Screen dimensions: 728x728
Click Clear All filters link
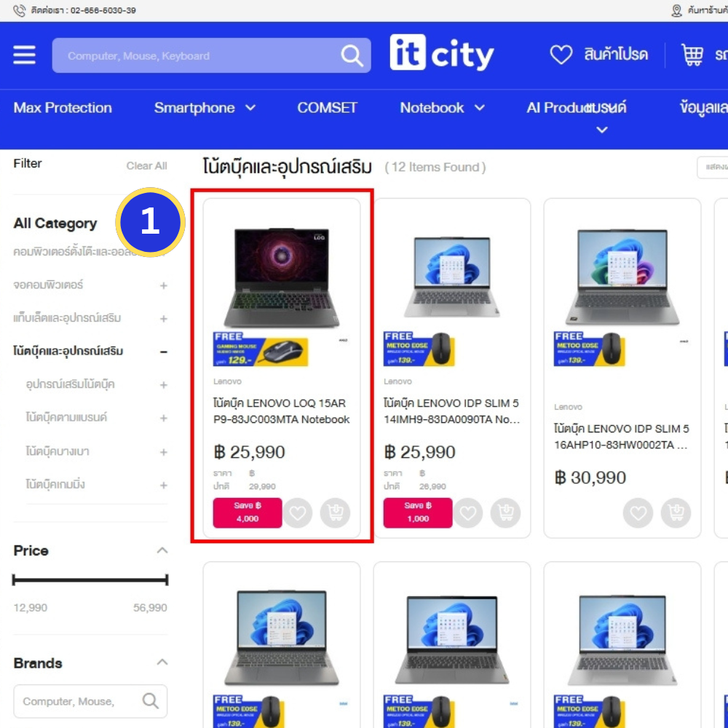(147, 166)
